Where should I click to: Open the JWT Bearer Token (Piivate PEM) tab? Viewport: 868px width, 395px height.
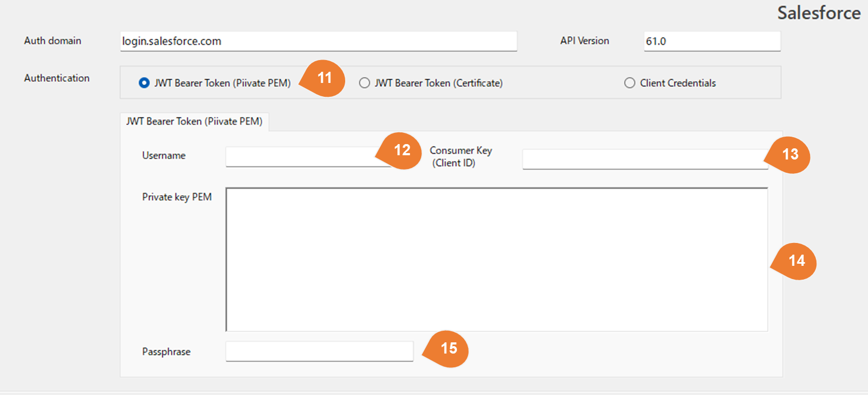click(x=194, y=122)
